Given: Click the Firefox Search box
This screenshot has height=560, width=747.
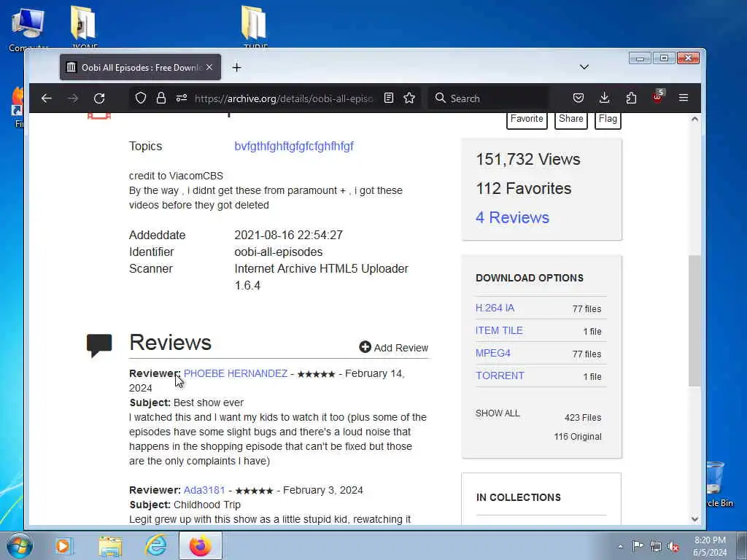Looking at the screenshot, I should (x=488, y=98).
